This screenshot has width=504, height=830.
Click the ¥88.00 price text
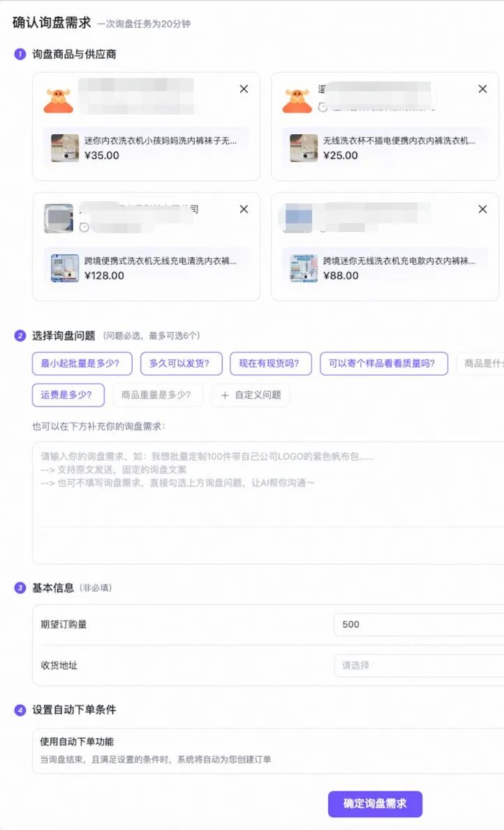coord(341,276)
